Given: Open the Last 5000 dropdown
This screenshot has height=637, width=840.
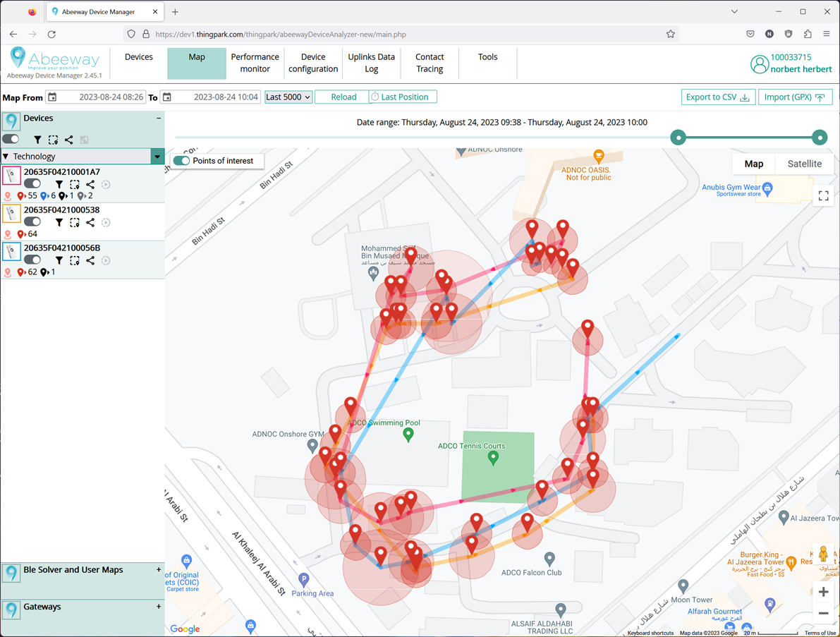Looking at the screenshot, I should (x=288, y=97).
